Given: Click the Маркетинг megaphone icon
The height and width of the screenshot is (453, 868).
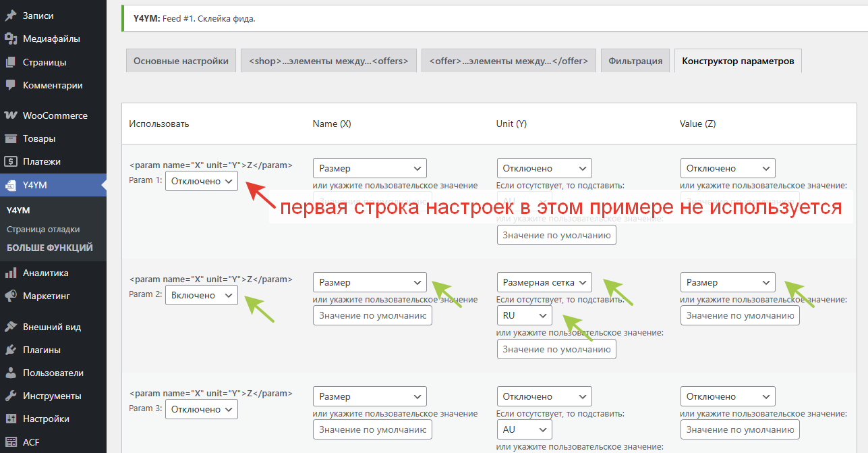Looking at the screenshot, I should [11, 296].
